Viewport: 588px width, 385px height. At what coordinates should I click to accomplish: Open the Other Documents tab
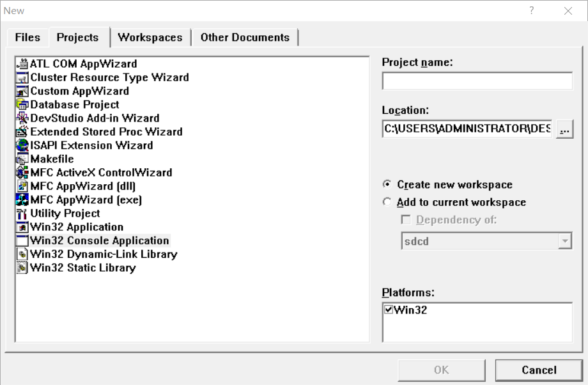click(x=245, y=38)
